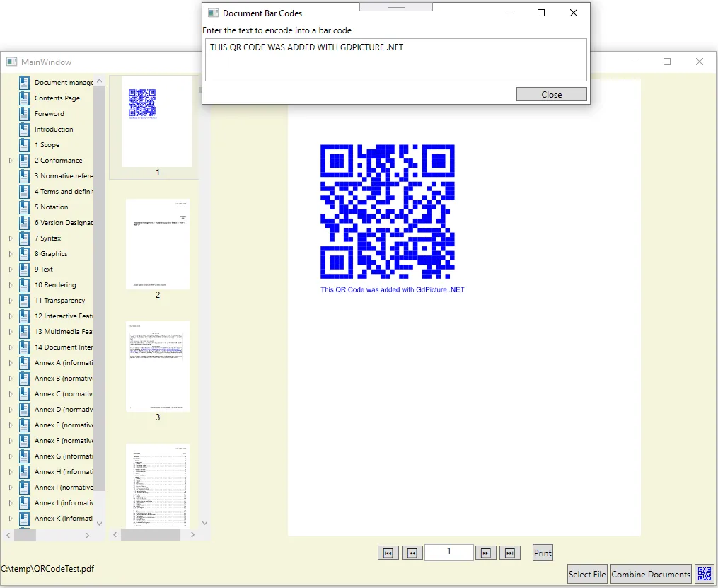Select the page 2 thumbnail
The width and height of the screenshot is (718, 588).
[158, 244]
